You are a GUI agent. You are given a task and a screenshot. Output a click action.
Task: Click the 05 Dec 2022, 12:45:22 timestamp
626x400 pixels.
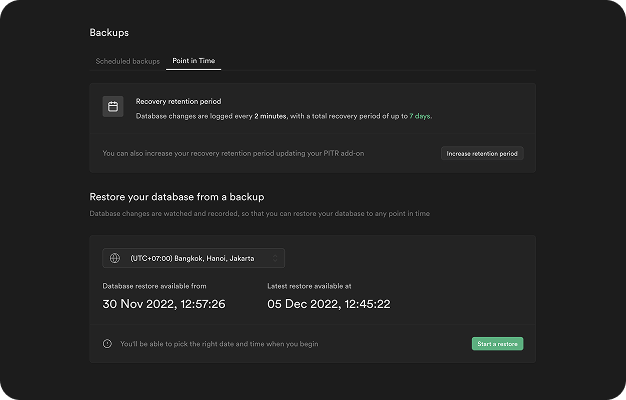point(329,304)
